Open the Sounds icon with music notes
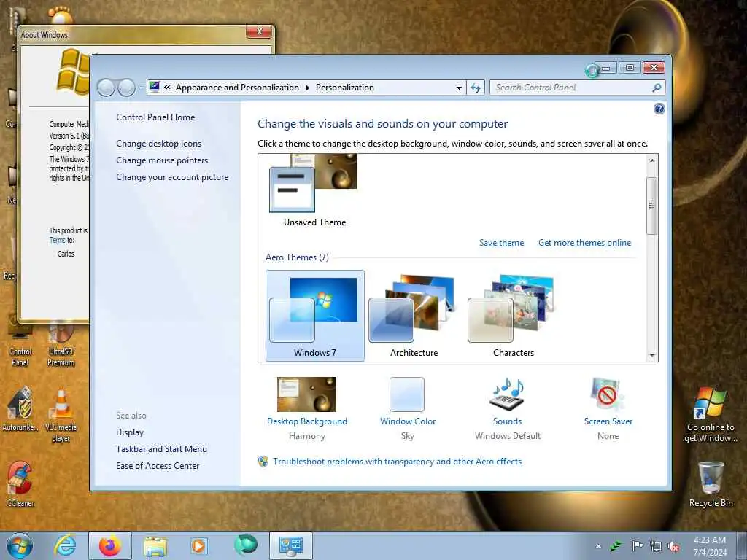The width and height of the screenshot is (747, 560). pos(507,394)
